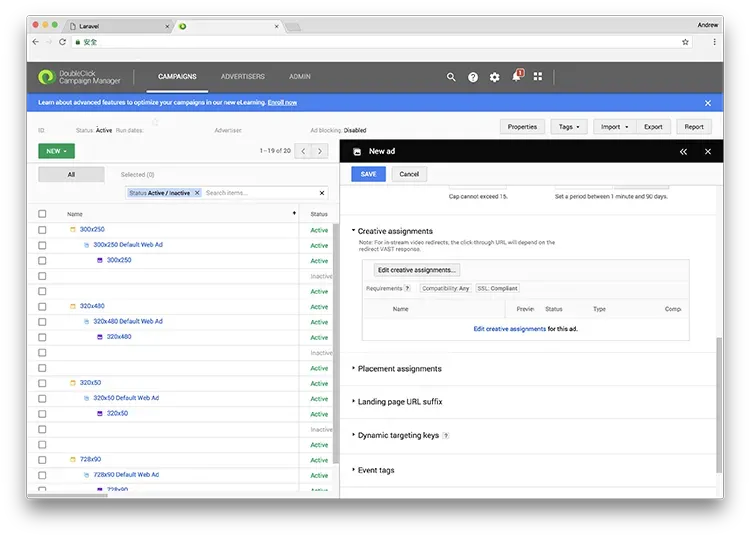
Task: View notifications via the bell icon
Action: 516,77
